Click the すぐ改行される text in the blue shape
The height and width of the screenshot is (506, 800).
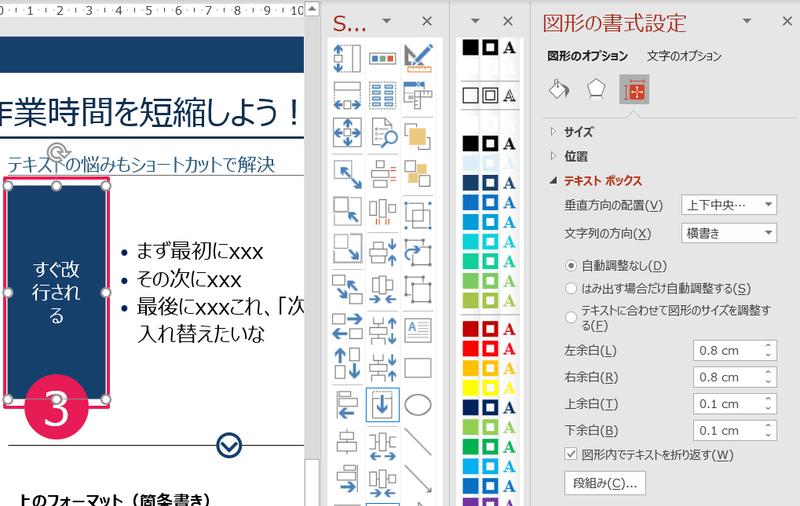[56, 292]
